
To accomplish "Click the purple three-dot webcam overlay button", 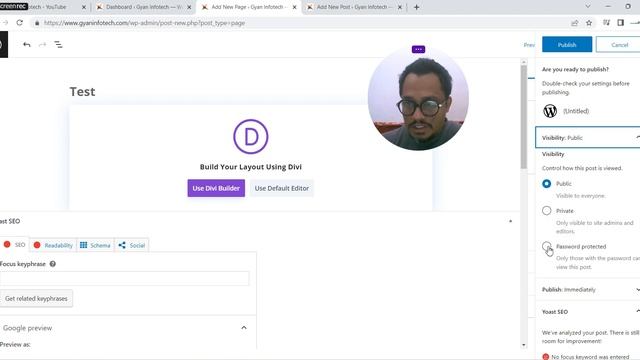I will (418, 49).
